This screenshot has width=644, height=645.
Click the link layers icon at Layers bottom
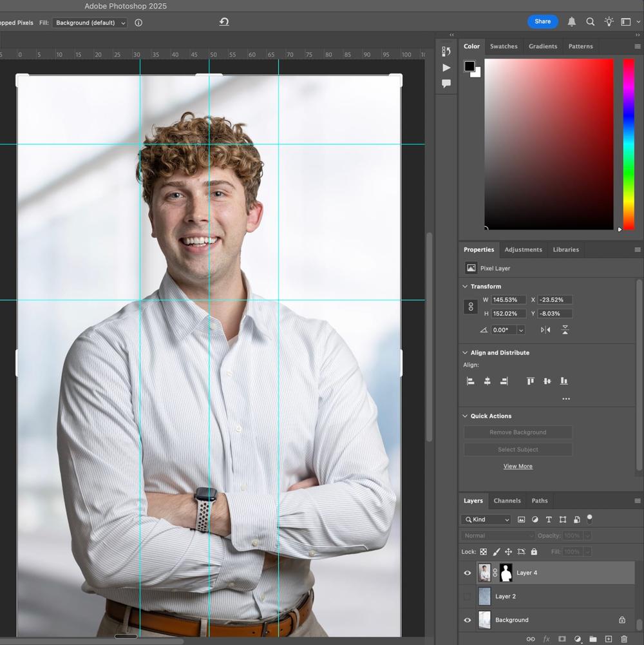(x=531, y=639)
